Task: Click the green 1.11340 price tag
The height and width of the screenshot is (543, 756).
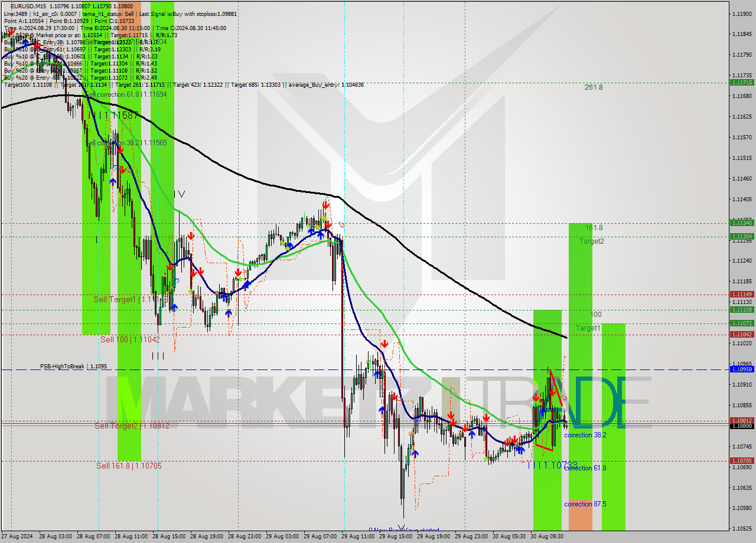Action: (x=742, y=223)
